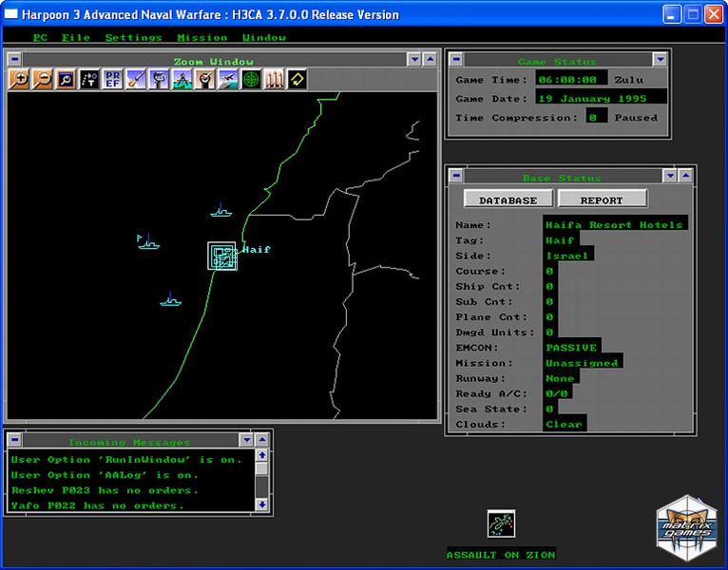Toggle the Base Status window control box
The width and height of the screenshot is (728, 570).
(x=455, y=176)
